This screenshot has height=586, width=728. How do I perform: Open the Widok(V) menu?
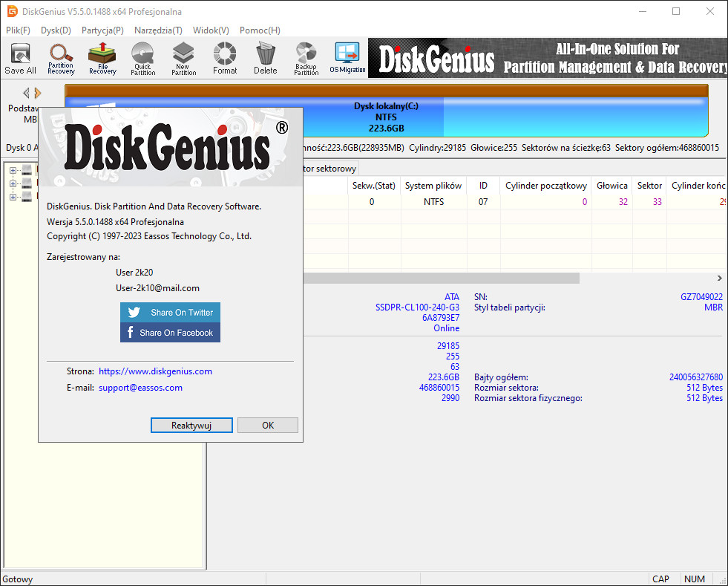211,30
